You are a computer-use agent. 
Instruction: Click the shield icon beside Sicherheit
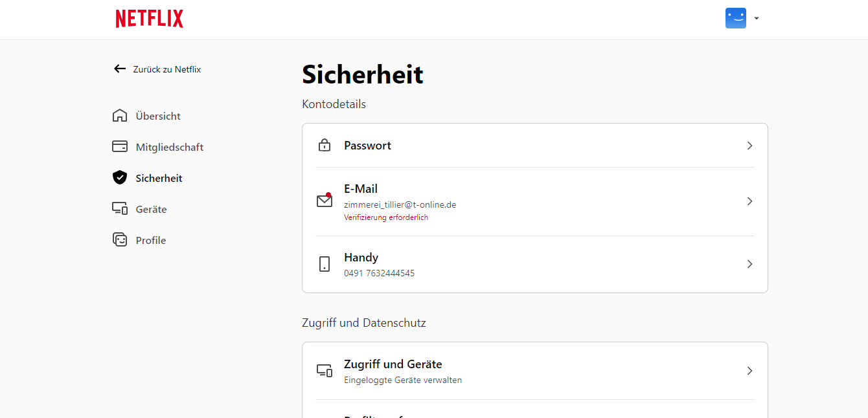click(x=120, y=178)
